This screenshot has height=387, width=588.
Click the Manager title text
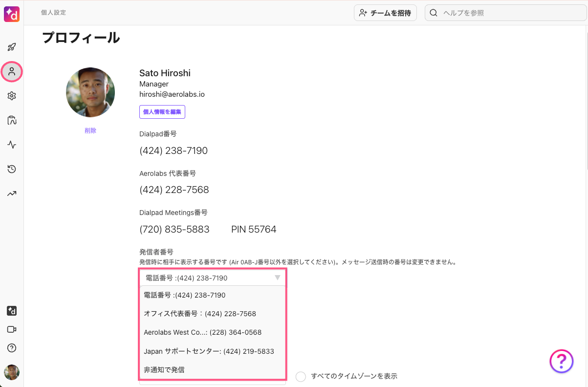pos(154,84)
